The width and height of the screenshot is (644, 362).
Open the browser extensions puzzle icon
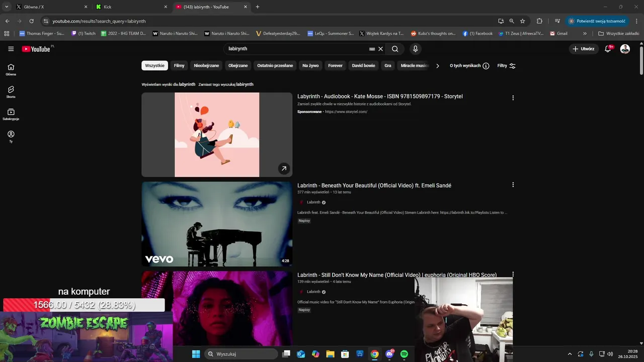[539, 21]
